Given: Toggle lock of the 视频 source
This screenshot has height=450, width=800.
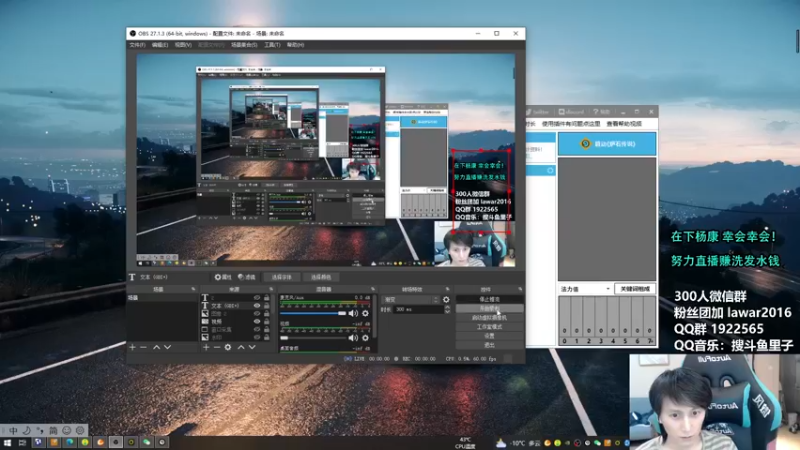Looking at the screenshot, I should click(266, 321).
